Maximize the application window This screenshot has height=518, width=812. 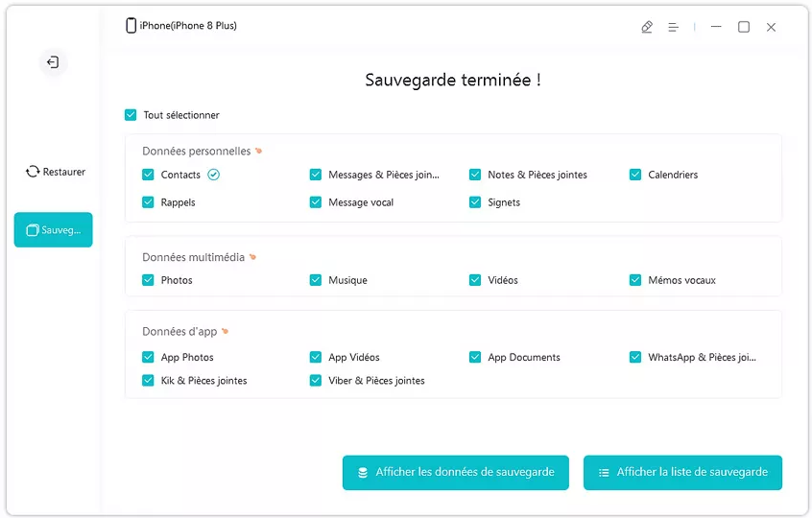pyautogui.click(x=743, y=27)
